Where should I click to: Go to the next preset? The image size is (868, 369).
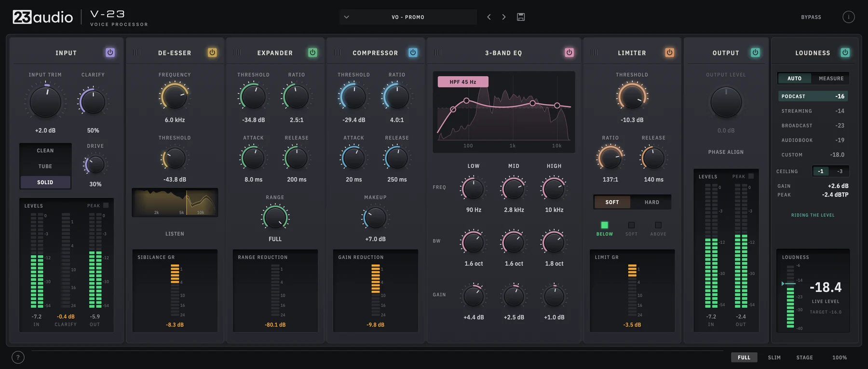pyautogui.click(x=504, y=17)
